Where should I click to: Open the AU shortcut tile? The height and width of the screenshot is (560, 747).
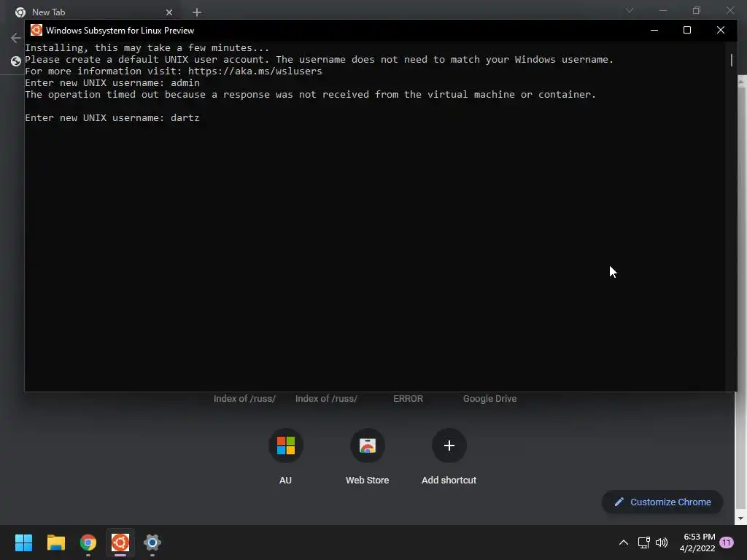point(286,456)
